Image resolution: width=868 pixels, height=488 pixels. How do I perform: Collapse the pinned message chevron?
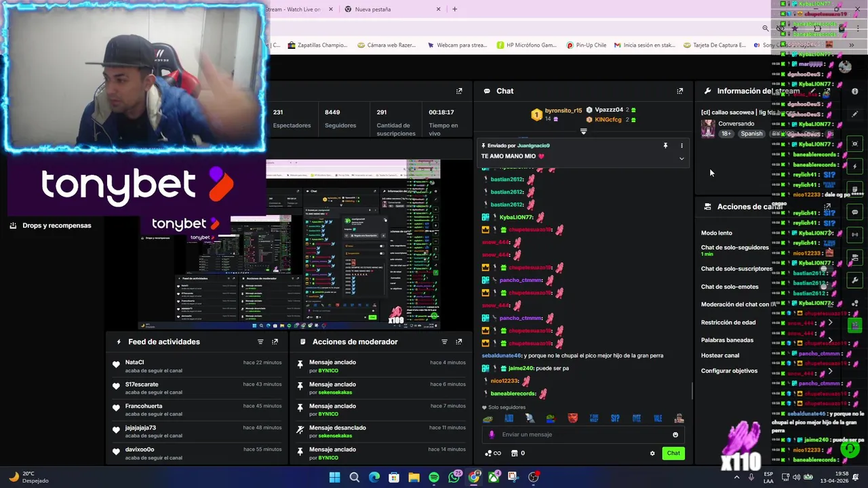pyautogui.click(x=682, y=159)
